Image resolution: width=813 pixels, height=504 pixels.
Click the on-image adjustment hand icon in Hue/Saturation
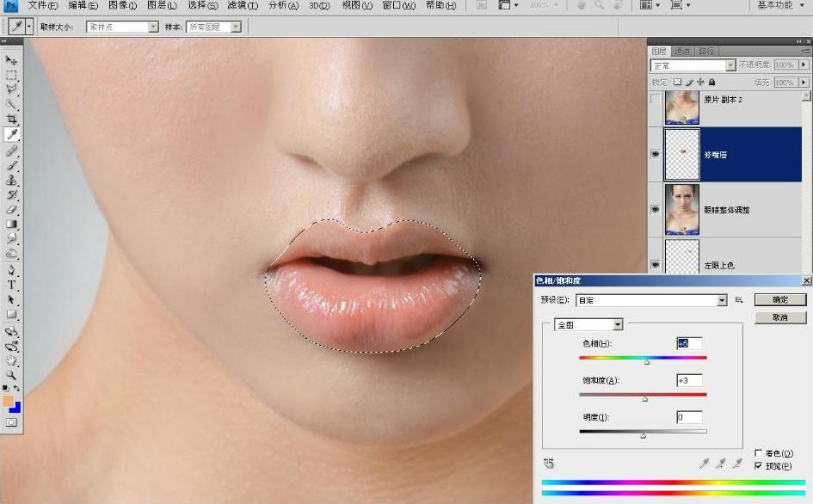pyautogui.click(x=549, y=463)
